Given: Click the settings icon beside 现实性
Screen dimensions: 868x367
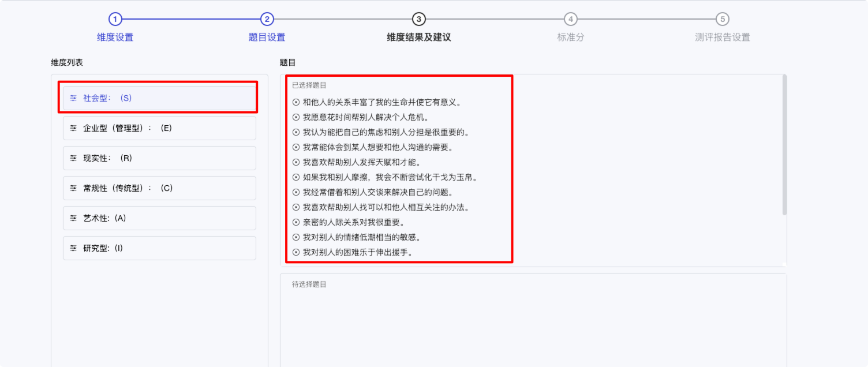Looking at the screenshot, I should (73, 158).
